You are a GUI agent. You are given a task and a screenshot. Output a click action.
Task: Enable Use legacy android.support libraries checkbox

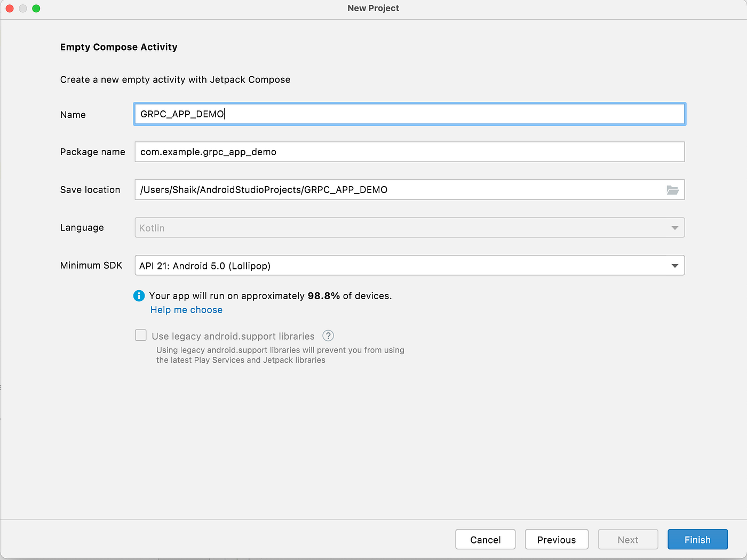tap(141, 335)
